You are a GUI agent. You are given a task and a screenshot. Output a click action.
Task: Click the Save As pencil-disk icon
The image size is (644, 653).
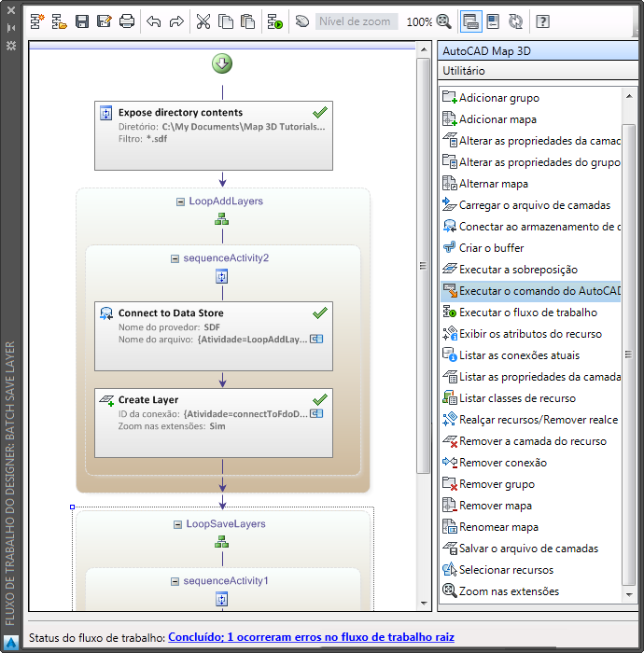(x=104, y=21)
